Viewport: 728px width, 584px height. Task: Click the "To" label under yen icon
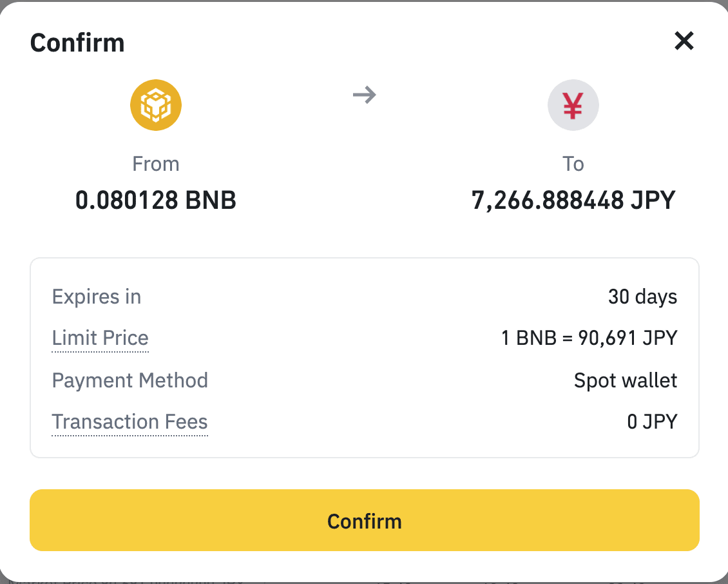coord(573,164)
